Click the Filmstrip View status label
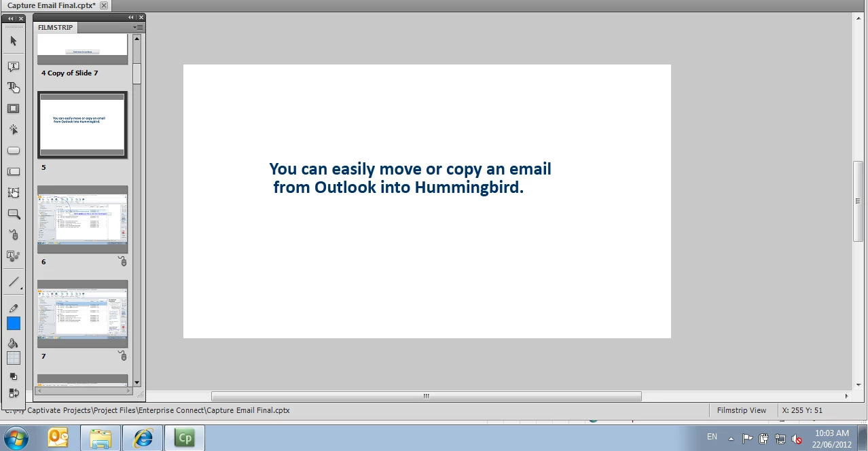This screenshot has width=868, height=451. tap(742, 410)
